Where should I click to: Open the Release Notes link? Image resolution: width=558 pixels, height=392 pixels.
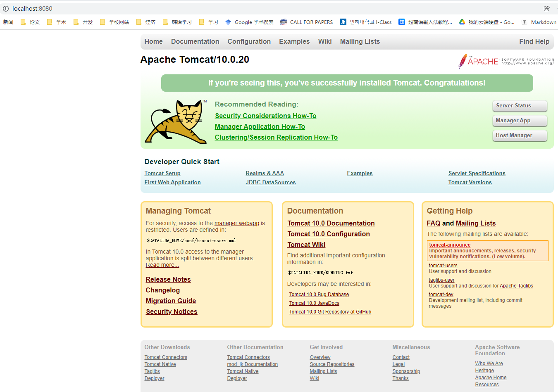[168, 280]
